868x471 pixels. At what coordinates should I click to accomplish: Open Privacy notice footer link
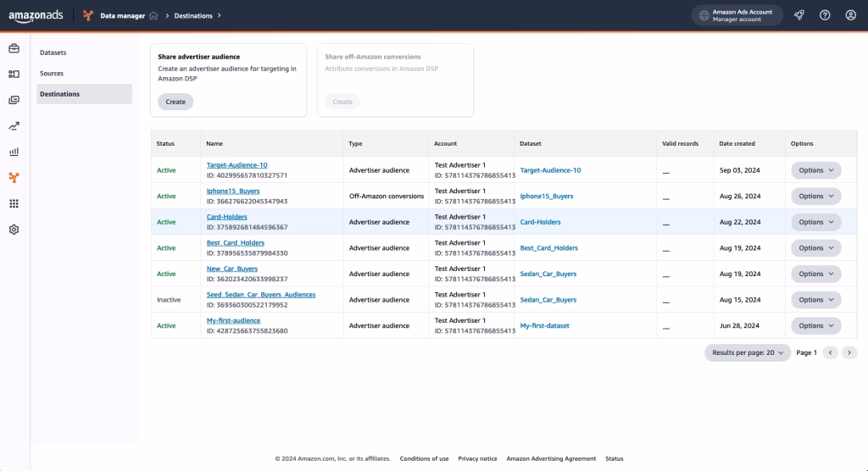click(x=477, y=459)
